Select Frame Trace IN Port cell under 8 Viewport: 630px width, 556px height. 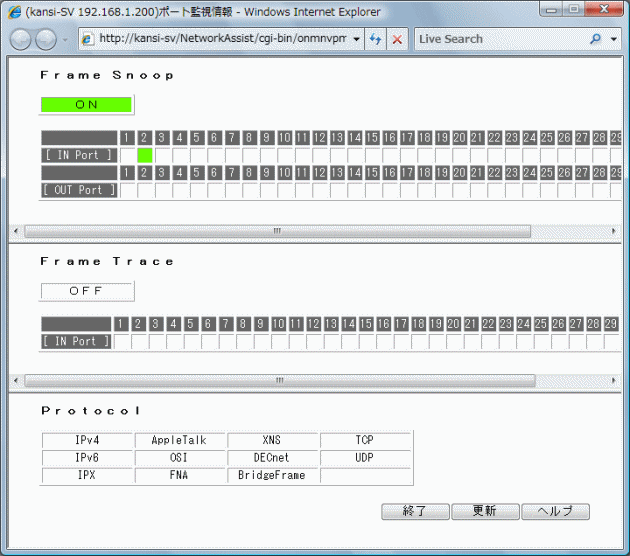click(x=243, y=341)
